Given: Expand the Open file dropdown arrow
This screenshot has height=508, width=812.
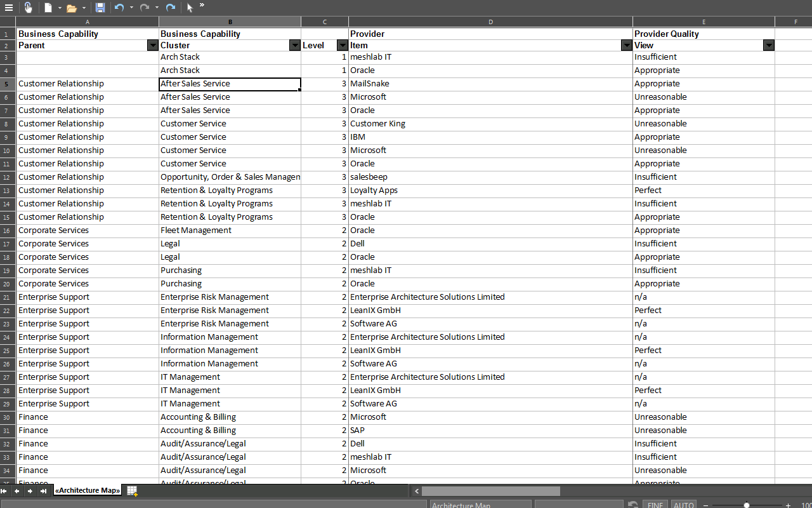Looking at the screenshot, I should (x=84, y=8).
